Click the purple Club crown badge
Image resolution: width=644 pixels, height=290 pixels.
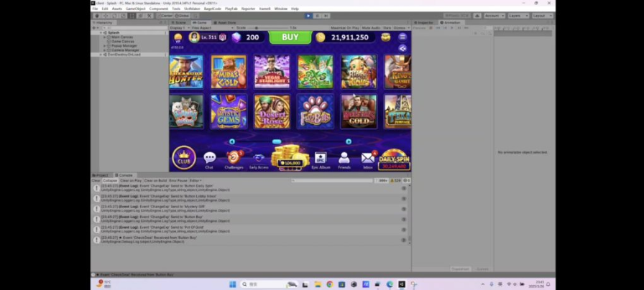coord(184,158)
